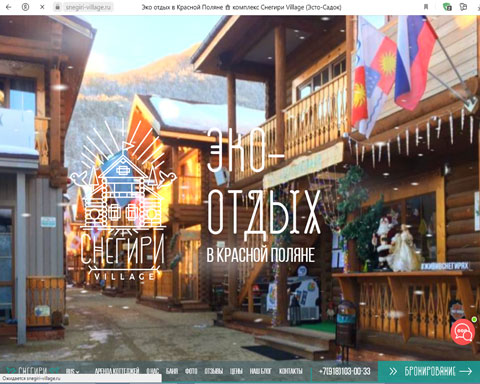Click the padlock site security icon

point(58,7)
